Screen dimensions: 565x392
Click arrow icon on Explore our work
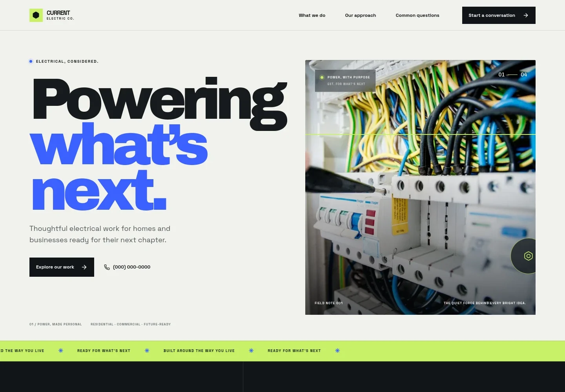coord(84,267)
